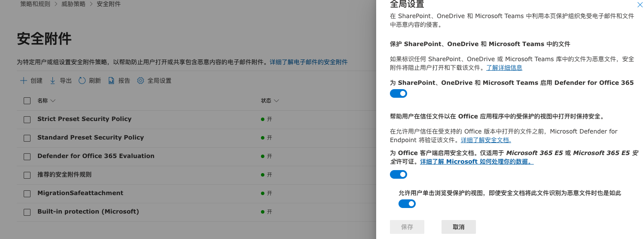The width and height of the screenshot is (644, 239).
Task: Click the 全局设置 gear icon
Action: click(141, 81)
